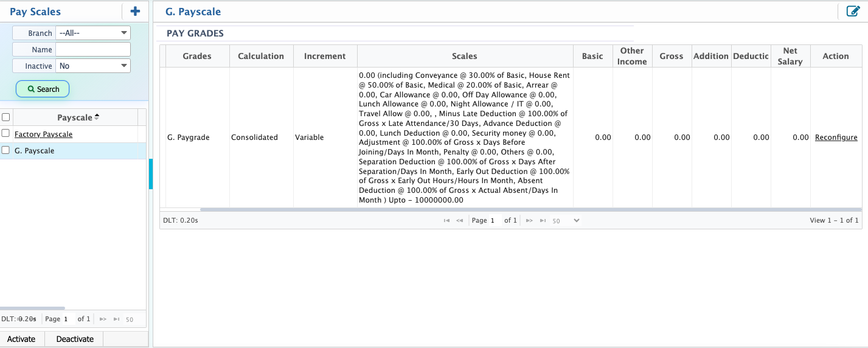
Task: Click the Action column header
Action: [836, 56]
